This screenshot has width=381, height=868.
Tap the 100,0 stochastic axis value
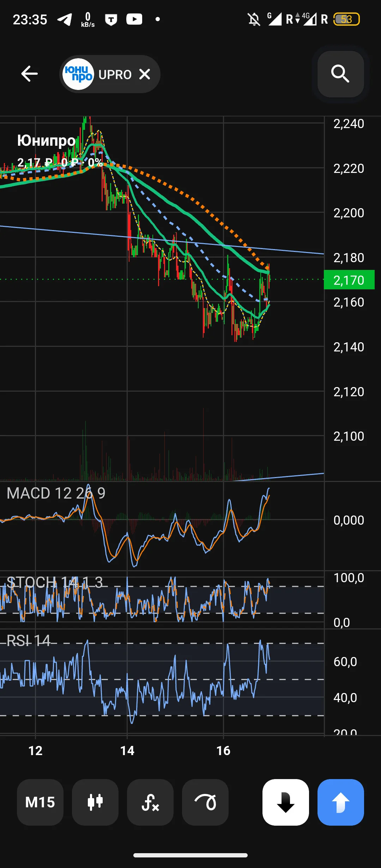(x=349, y=578)
